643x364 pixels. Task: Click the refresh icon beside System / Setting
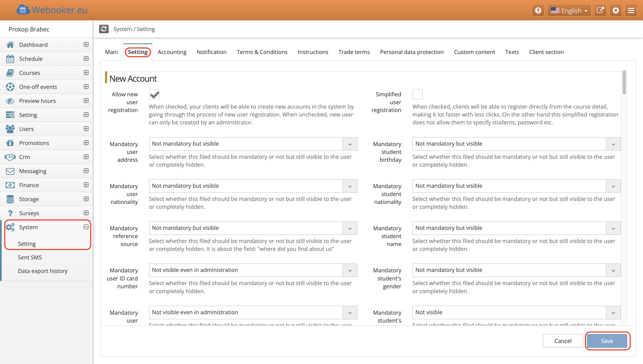click(x=104, y=29)
